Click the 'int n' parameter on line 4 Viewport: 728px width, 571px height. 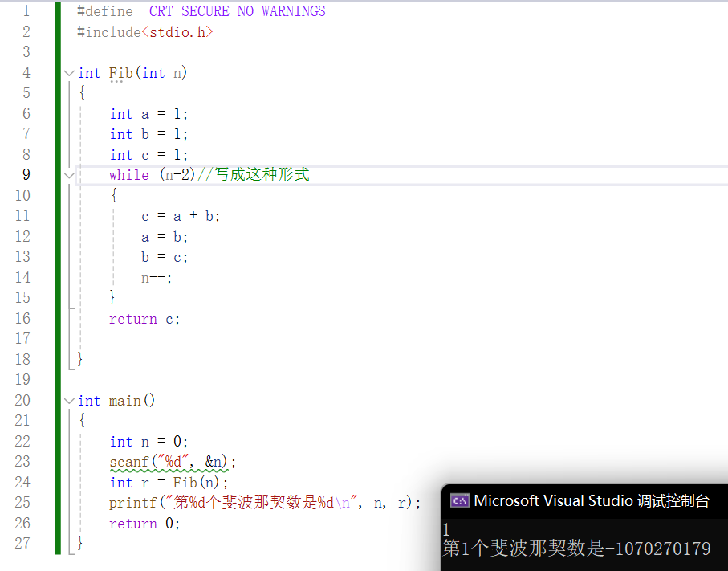[161, 73]
